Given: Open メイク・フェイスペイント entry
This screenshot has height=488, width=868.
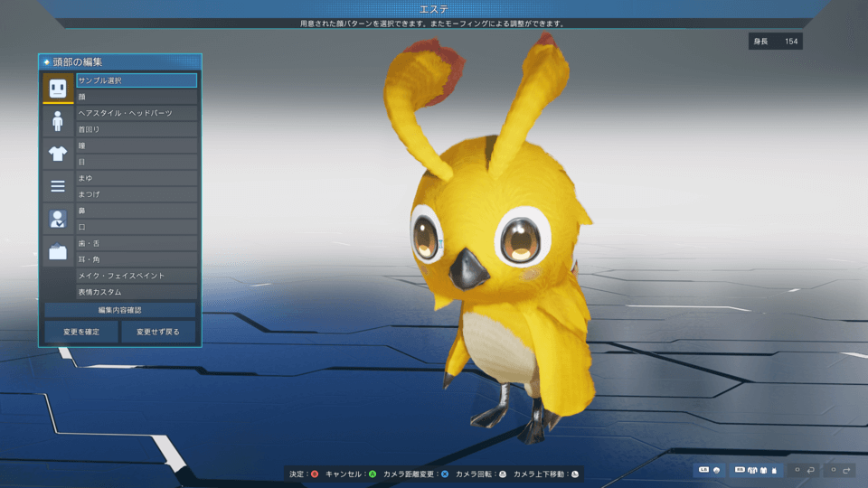Looking at the screenshot, I should coord(137,276).
